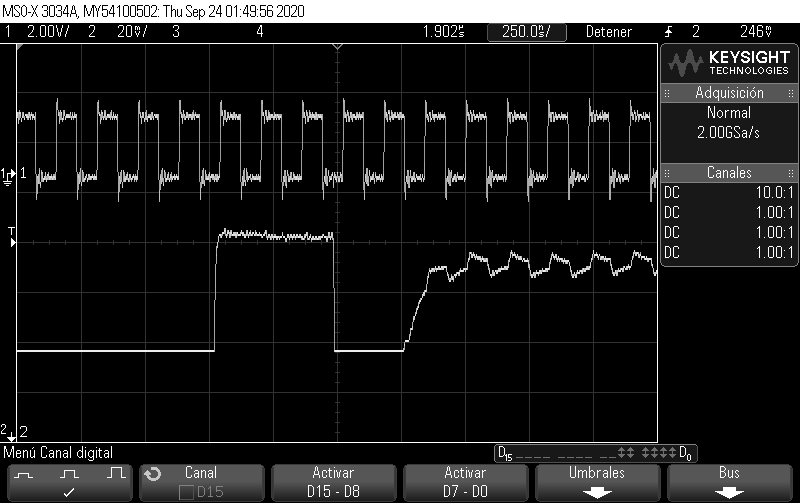Click the 1.902 µs delay value
Screen dimensions: 800x503
(443, 32)
